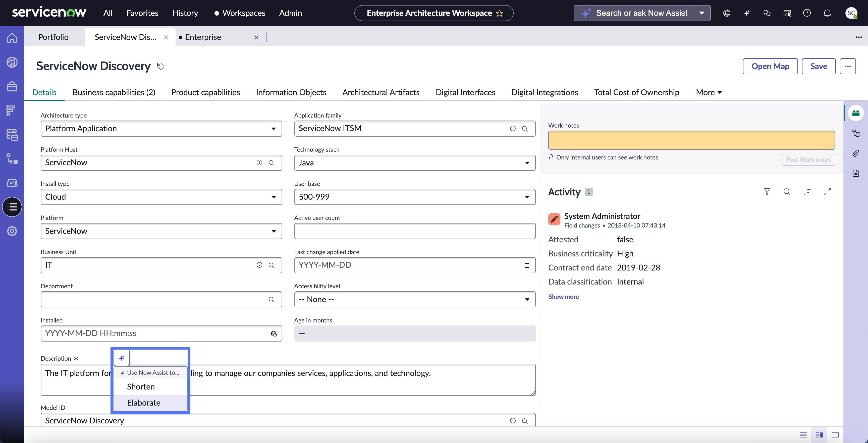
Task: Open the record actions ellipsis menu
Action: click(x=848, y=66)
